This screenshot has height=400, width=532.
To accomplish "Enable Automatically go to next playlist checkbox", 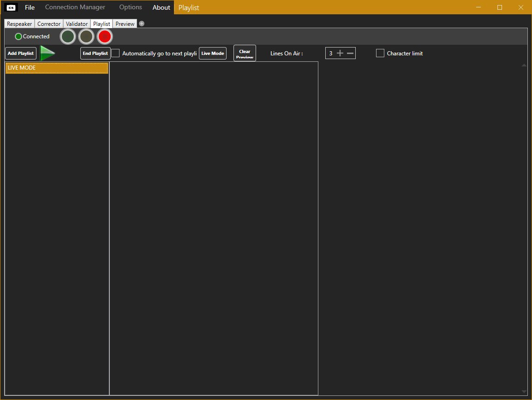I will coord(115,54).
